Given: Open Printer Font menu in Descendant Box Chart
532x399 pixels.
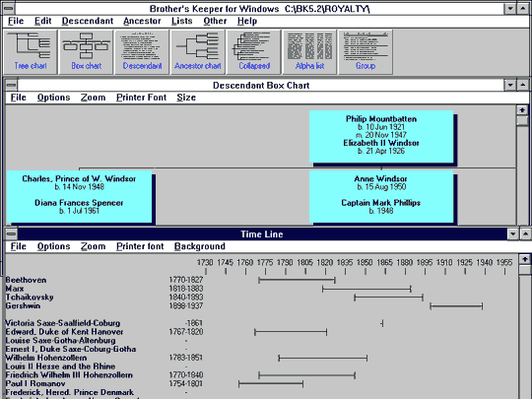Looking at the screenshot, I should tap(141, 98).
